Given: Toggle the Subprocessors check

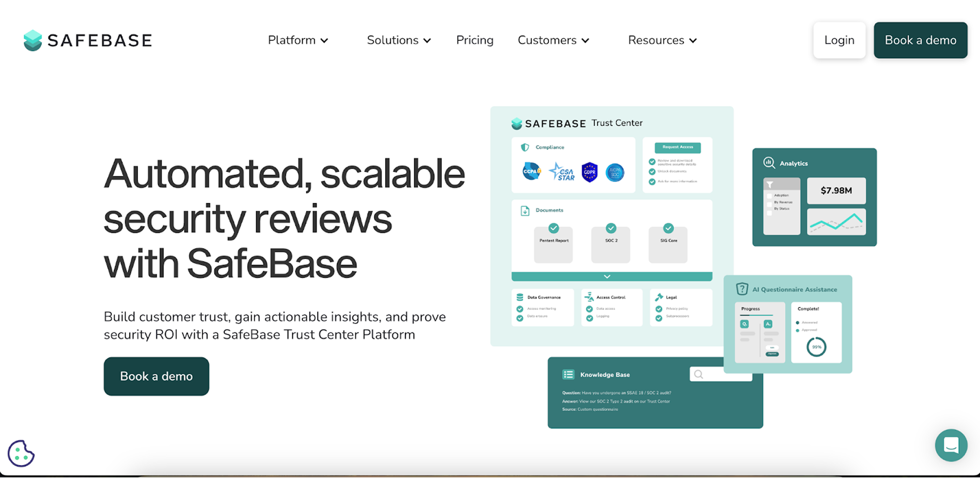Looking at the screenshot, I should (659, 318).
